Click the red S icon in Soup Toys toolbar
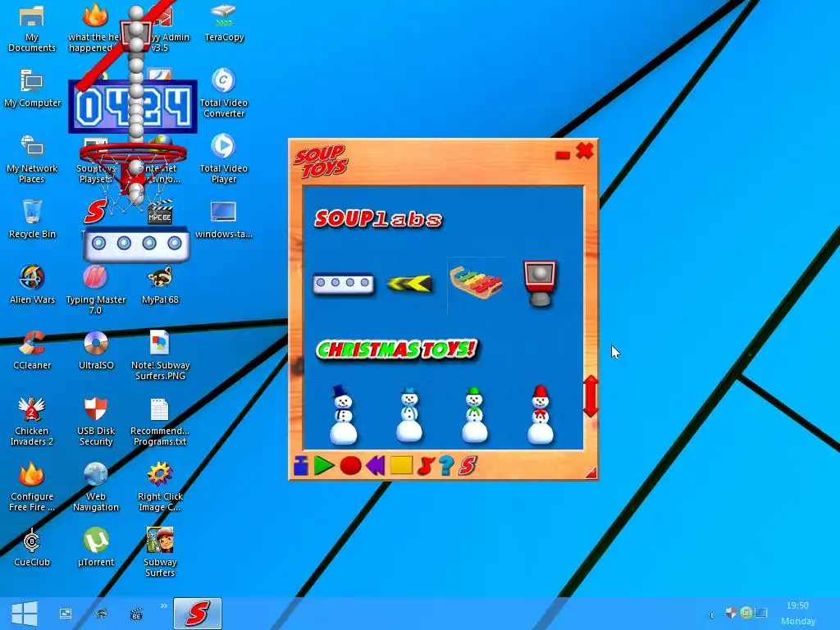The height and width of the screenshot is (630, 840). coord(467,466)
